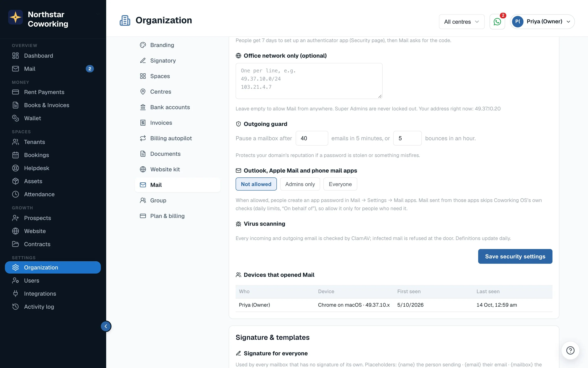
Task: Open Mail in the left sidebar
Action: [53, 69]
